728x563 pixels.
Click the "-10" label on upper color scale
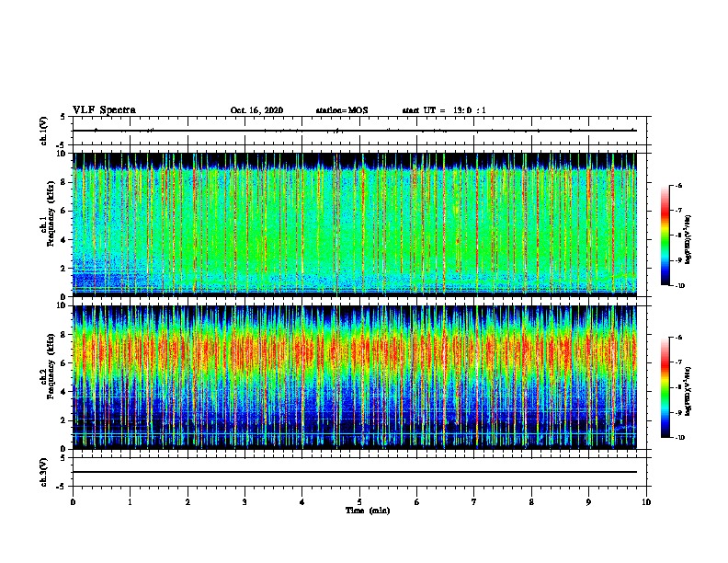click(x=679, y=286)
